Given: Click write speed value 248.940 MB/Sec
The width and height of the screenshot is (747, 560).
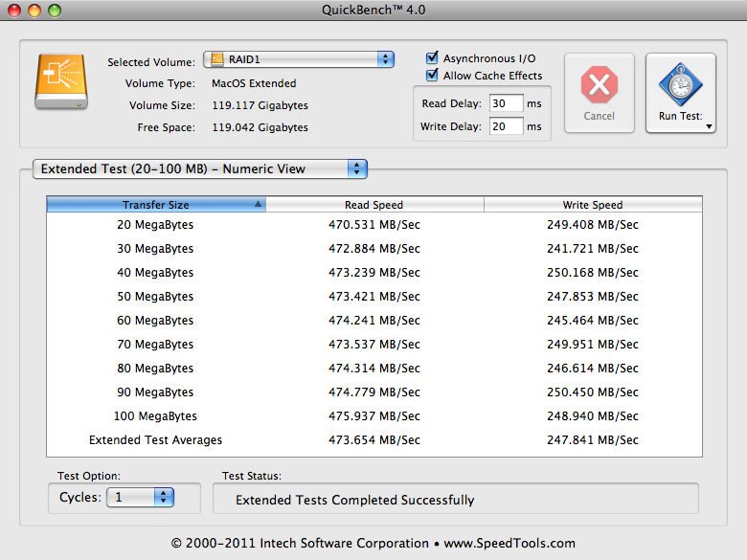Looking at the screenshot, I should pos(593,415).
